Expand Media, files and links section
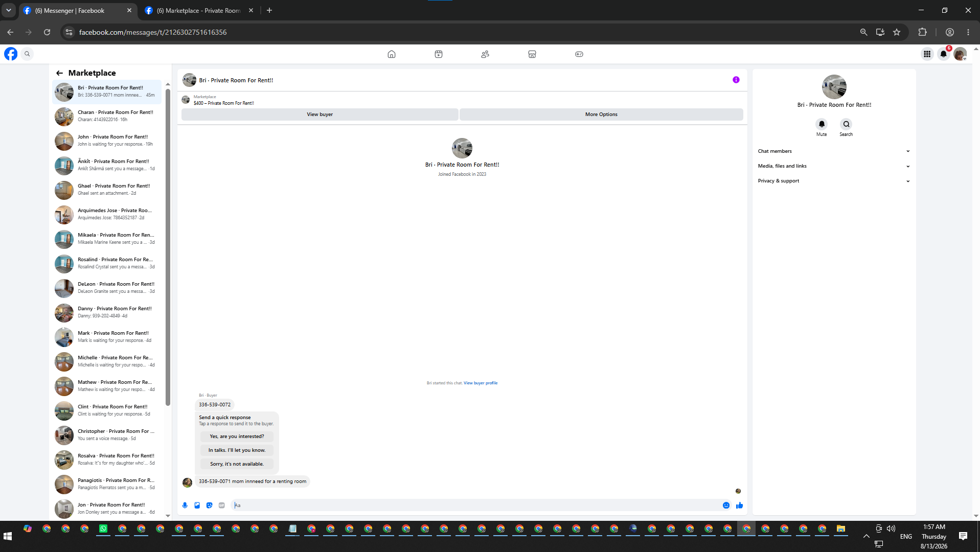 834,166
